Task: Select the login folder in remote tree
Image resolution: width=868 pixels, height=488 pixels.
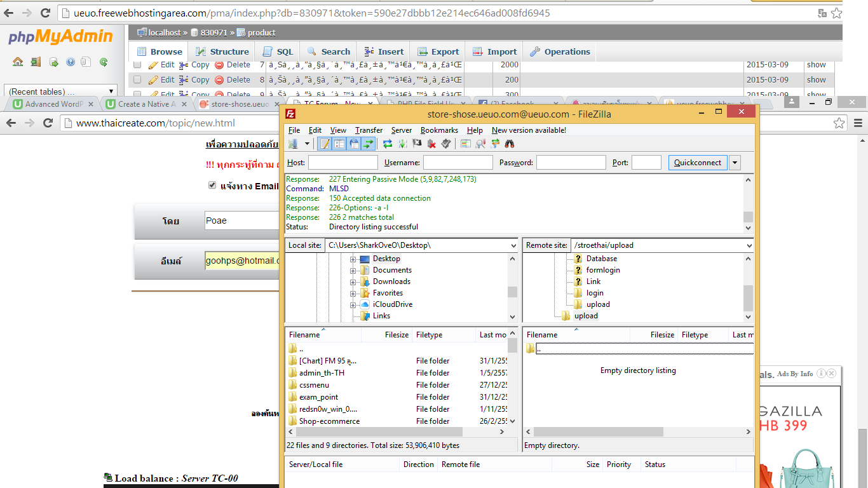Action: tap(595, 293)
